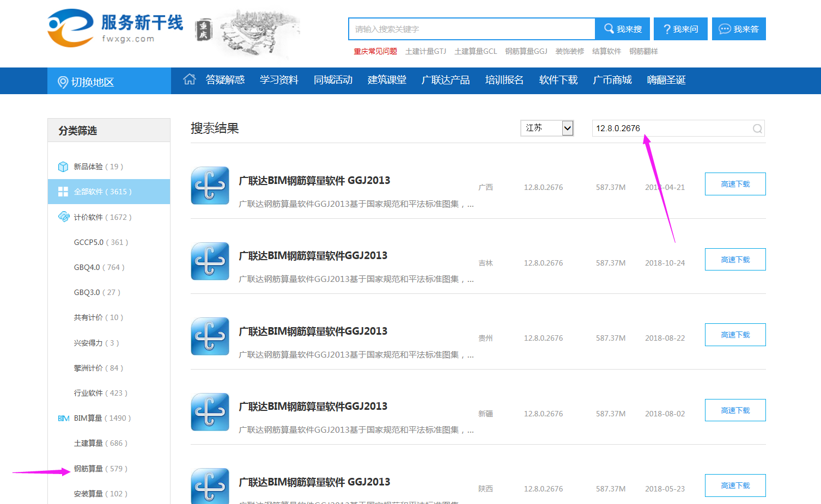Click the software icon for the 广西 GGJ2013 entry
Viewport: 821px width, 504px height.
210,186
